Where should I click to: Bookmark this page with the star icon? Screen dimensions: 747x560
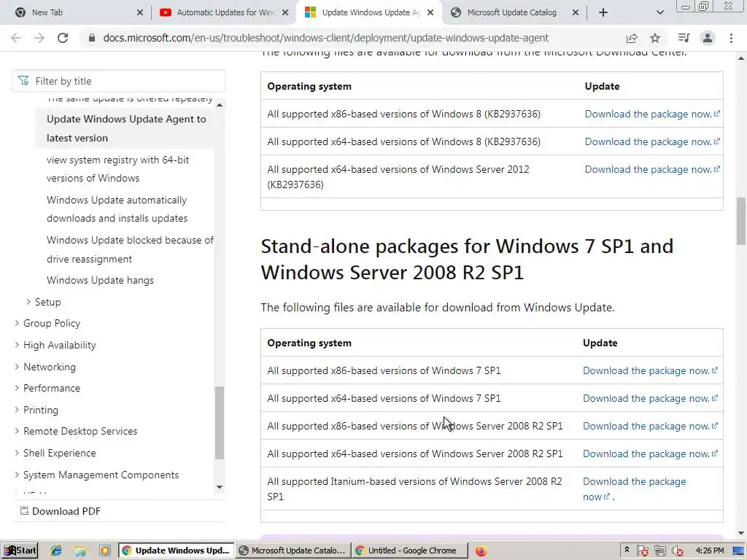coord(655,38)
